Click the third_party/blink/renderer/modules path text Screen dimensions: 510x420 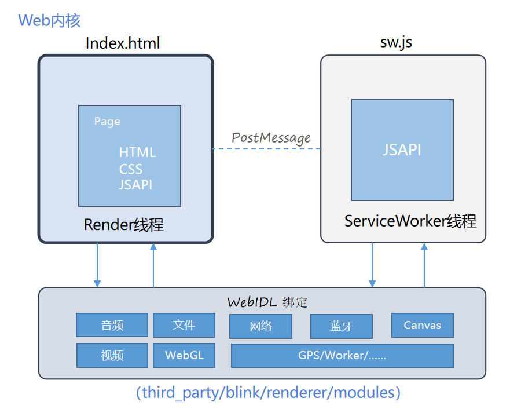coord(268,392)
